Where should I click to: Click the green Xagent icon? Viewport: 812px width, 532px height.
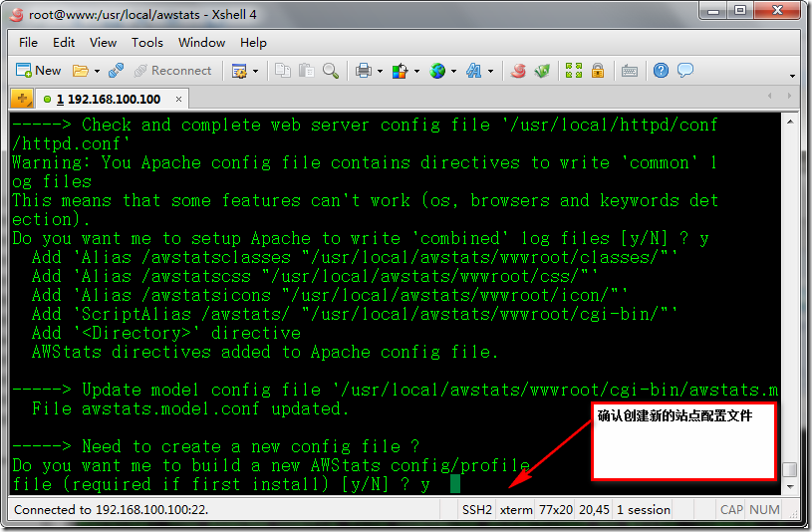tap(542, 70)
